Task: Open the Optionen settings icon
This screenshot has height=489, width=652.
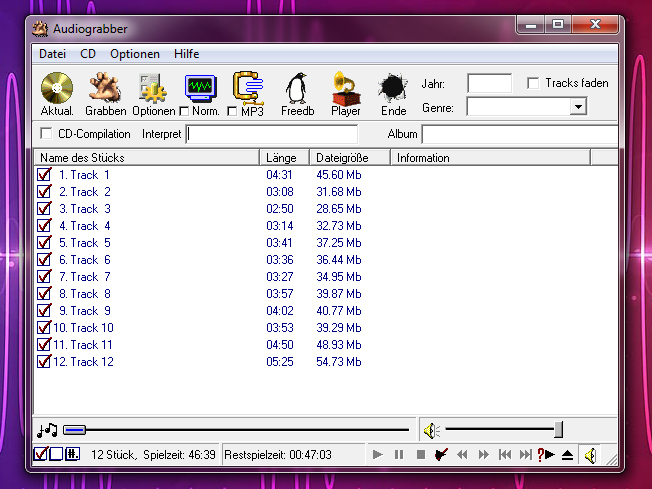Action: click(153, 88)
